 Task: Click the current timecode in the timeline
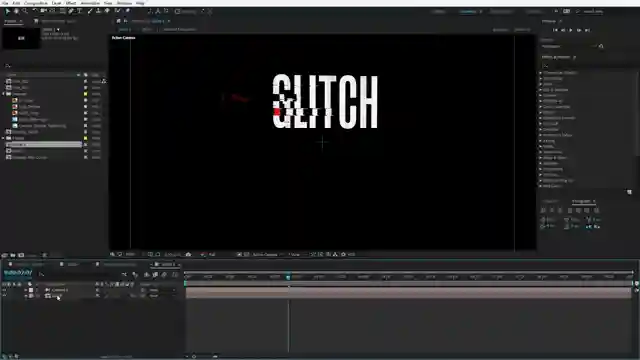[x=18, y=272]
